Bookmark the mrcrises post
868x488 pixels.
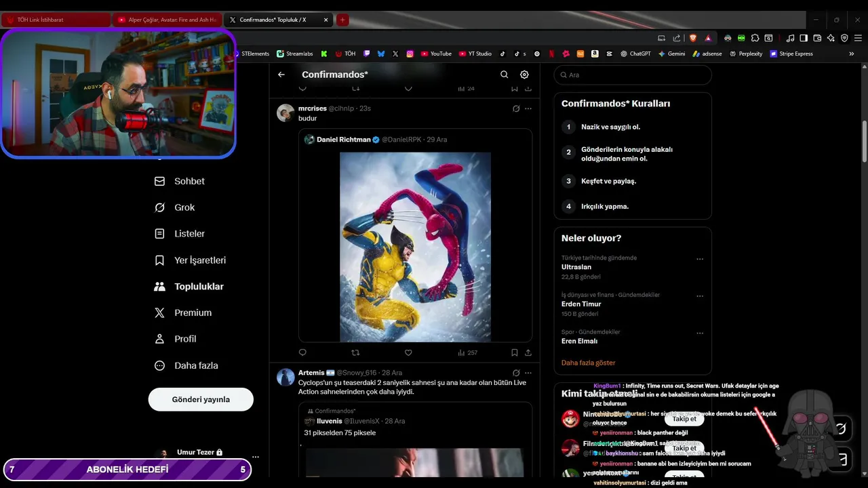pos(515,352)
